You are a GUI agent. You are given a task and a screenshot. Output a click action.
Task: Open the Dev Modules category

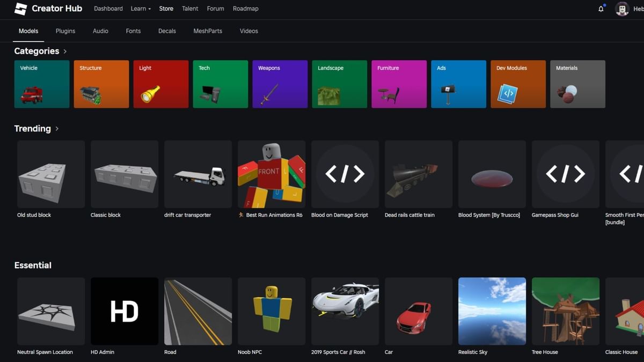tap(518, 84)
